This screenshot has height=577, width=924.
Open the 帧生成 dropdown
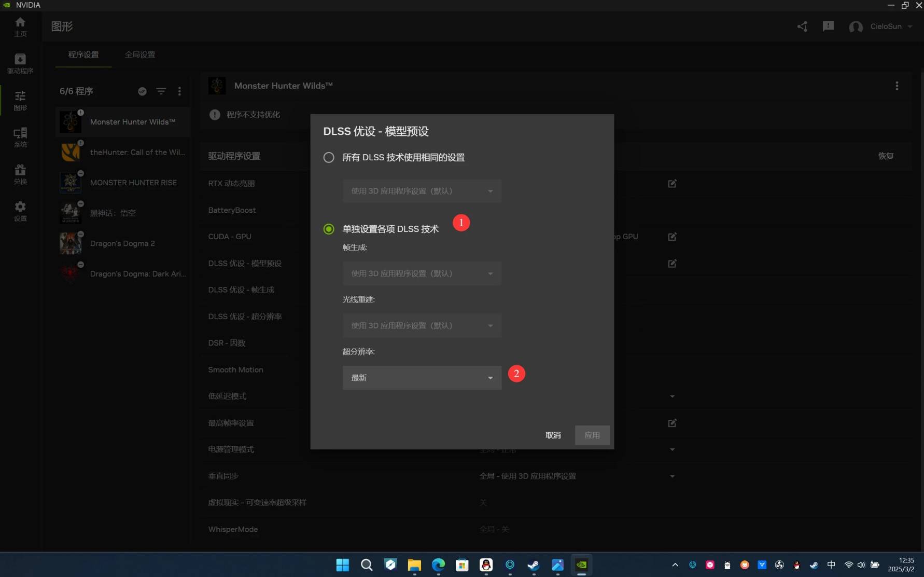[422, 273]
